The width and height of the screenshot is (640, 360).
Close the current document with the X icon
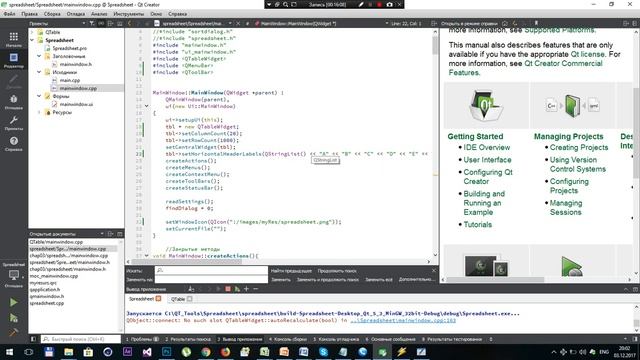[238, 24]
